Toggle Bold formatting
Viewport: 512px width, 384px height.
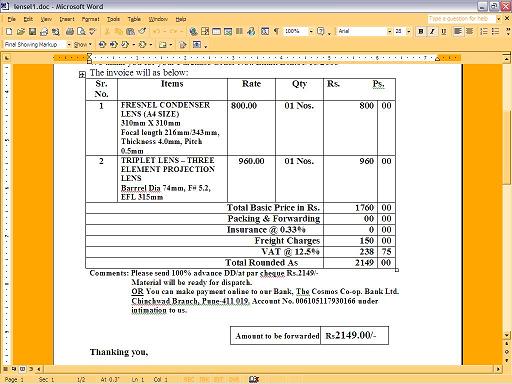pyautogui.click(x=421, y=31)
